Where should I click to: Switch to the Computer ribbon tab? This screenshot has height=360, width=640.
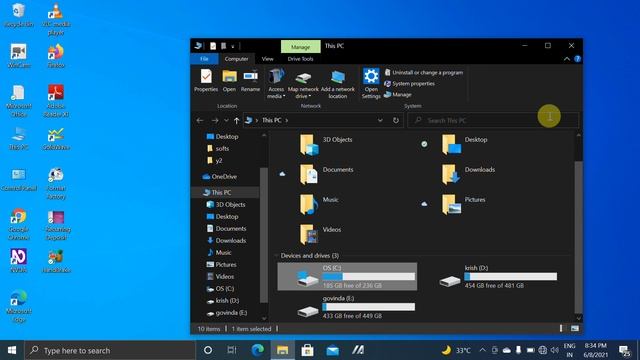coord(236,59)
